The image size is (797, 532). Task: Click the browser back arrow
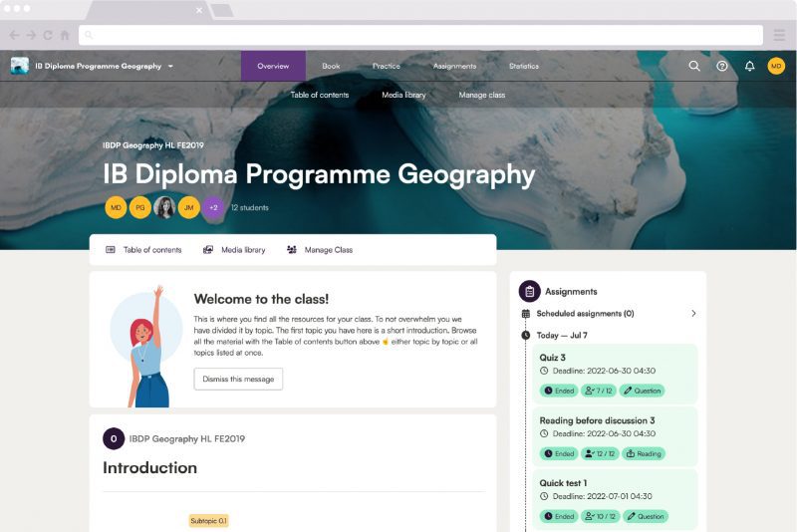pos(14,35)
